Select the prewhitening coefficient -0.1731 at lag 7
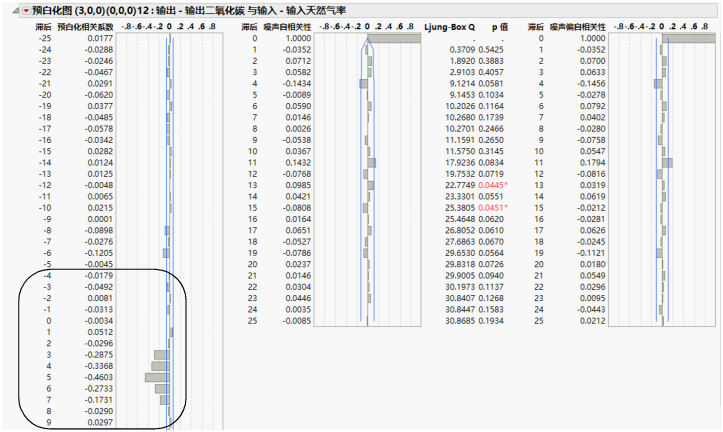This screenshot has width=723, height=432. (x=99, y=400)
